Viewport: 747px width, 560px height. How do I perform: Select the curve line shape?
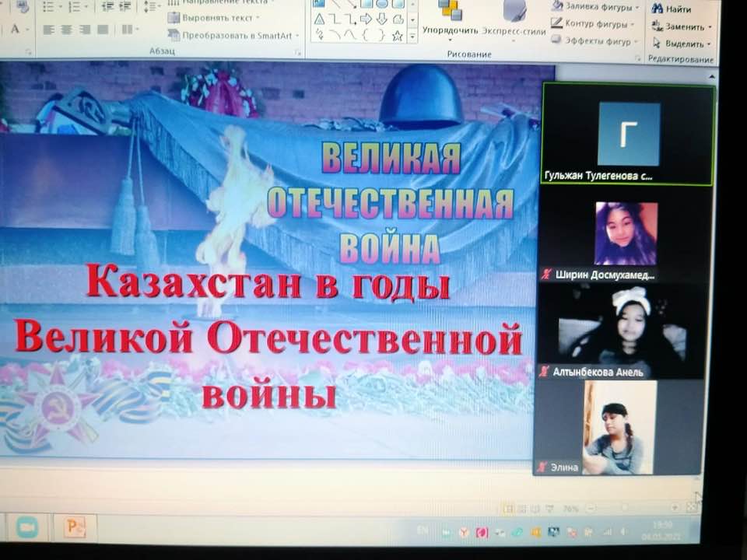click(x=351, y=35)
